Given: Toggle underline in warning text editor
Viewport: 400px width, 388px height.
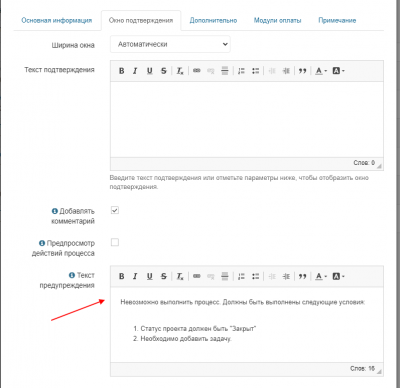Looking at the screenshot, I should point(150,276).
